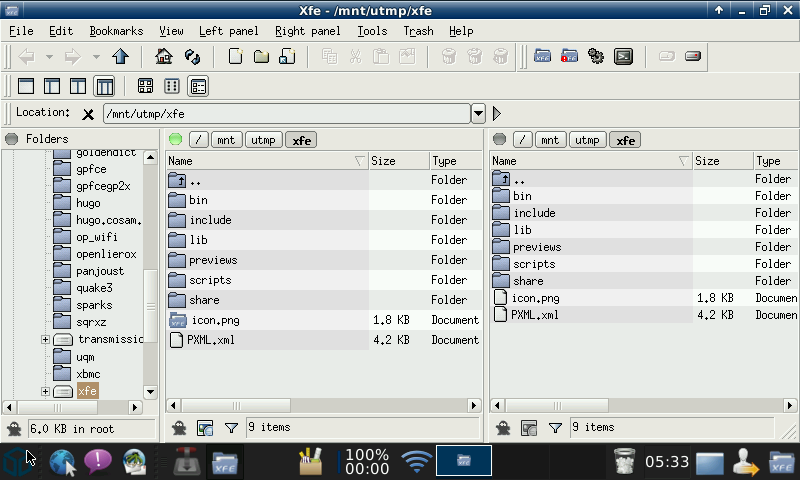Switch to one panel view
This screenshot has width=800, height=480.
pos(26,86)
